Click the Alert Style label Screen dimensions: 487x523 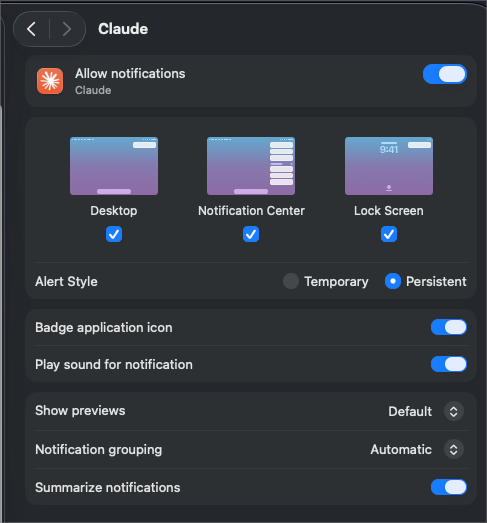66,281
